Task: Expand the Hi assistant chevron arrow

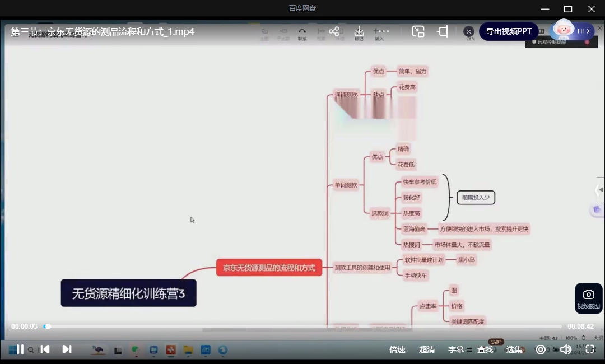Action: [x=588, y=31]
